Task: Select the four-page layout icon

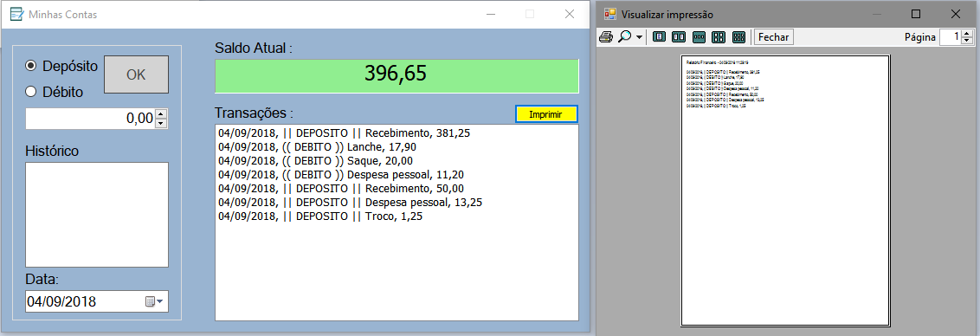Action: (x=719, y=37)
